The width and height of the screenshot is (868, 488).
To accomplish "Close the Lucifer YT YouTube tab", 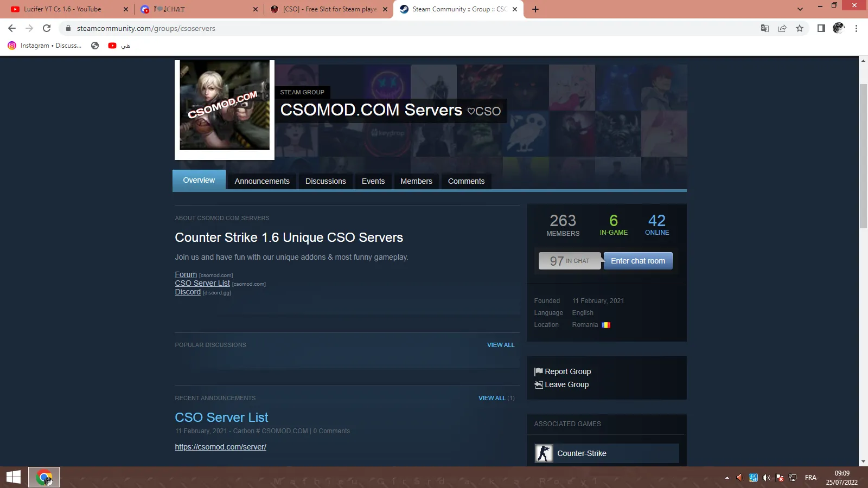I will pos(126,9).
